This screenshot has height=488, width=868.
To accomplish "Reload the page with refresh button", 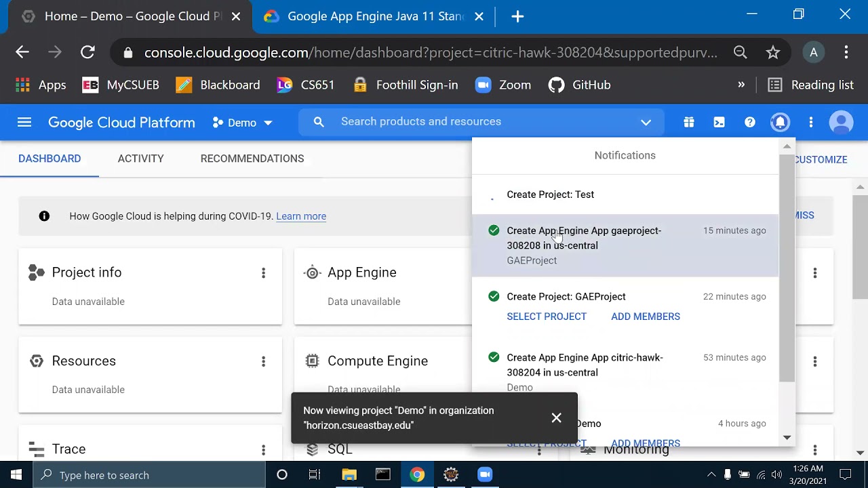I will [87, 52].
